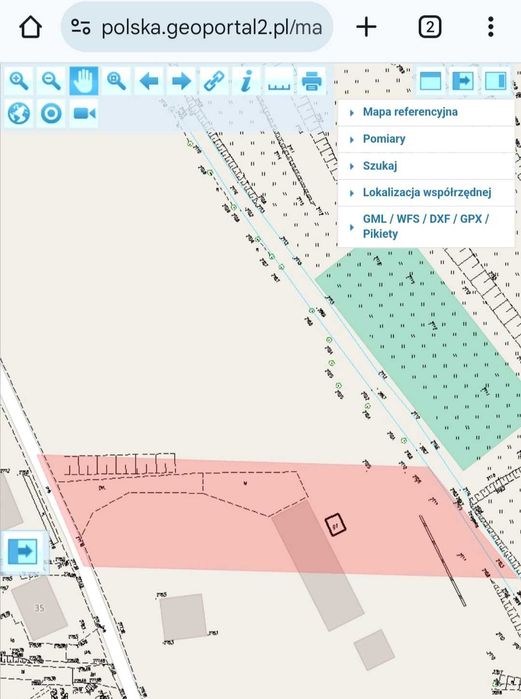The height and width of the screenshot is (699, 521).
Task: View site information icon in address bar
Action: coord(81,27)
